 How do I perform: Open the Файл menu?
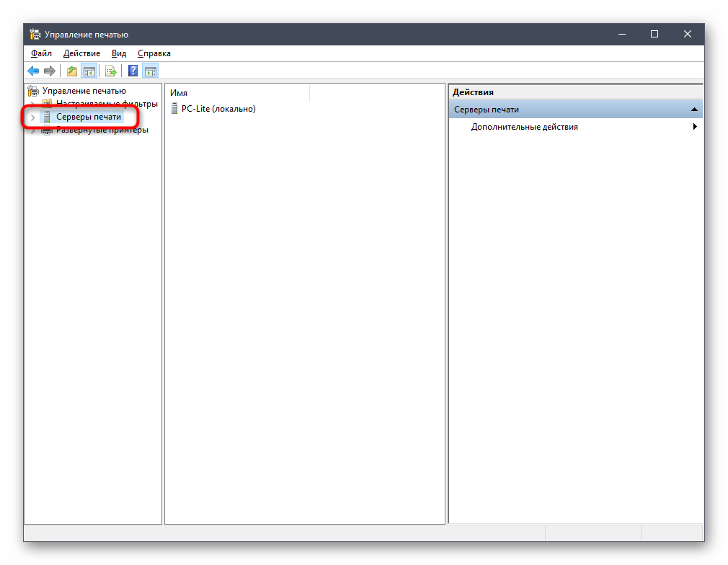(x=41, y=53)
